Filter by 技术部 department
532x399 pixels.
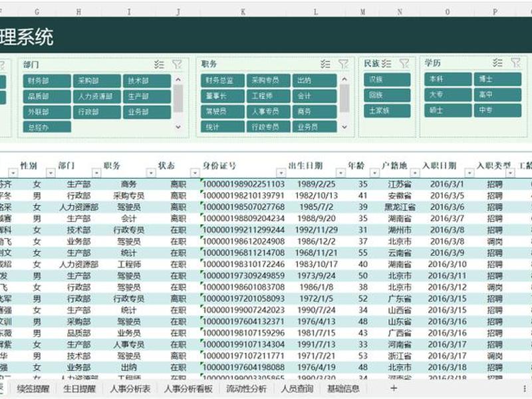click(x=146, y=80)
